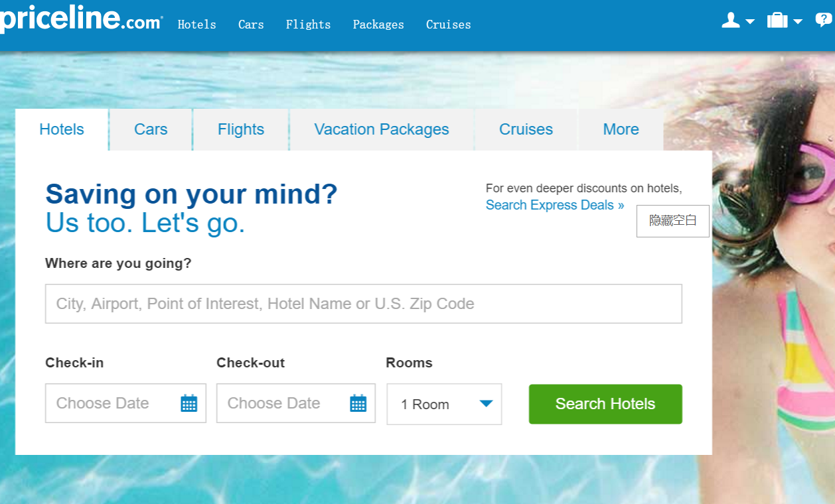Click the Check-in calendar icon

[x=189, y=403]
